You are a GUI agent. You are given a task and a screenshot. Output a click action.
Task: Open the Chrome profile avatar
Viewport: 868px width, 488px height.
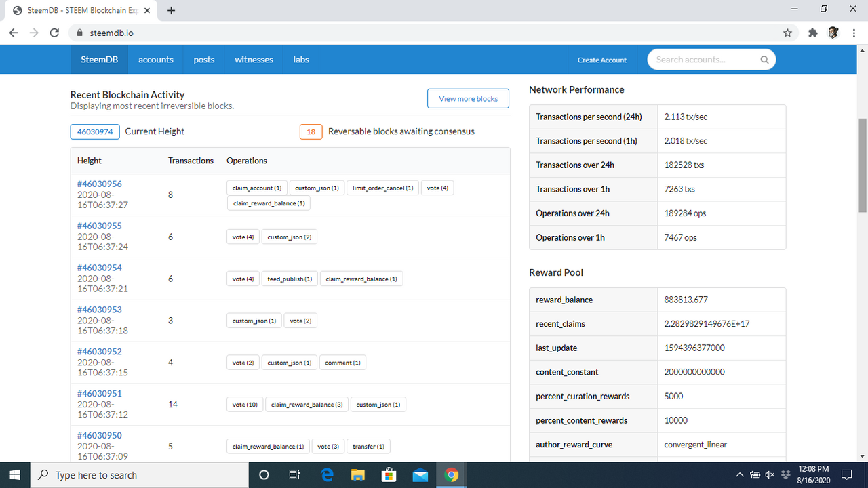(x=833, y=33)
